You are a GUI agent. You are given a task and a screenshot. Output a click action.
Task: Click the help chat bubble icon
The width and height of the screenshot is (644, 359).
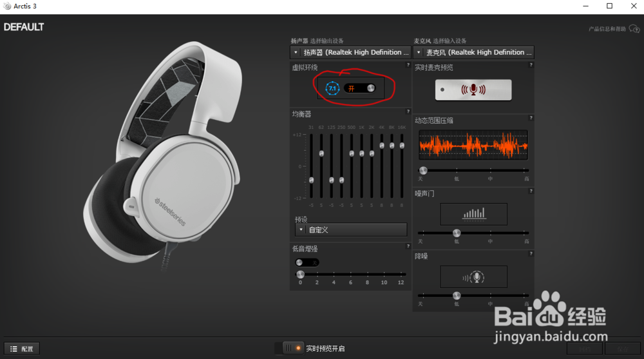pyautogui.click(x=634, y=29)
